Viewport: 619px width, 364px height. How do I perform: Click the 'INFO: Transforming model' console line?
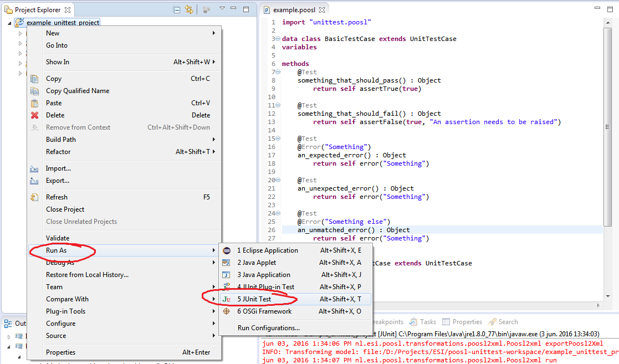(440, 352)
